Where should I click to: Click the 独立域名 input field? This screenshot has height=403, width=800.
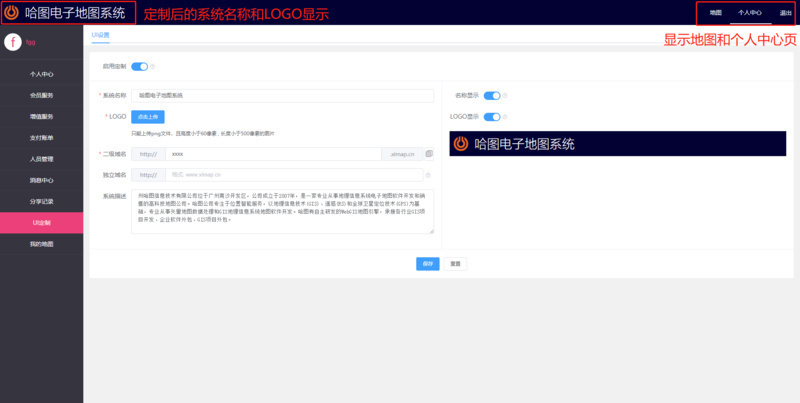click(294, 175)
